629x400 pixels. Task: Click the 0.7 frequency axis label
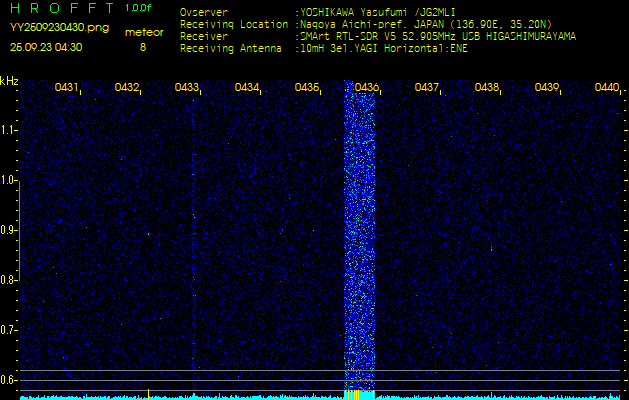(7, 330)
